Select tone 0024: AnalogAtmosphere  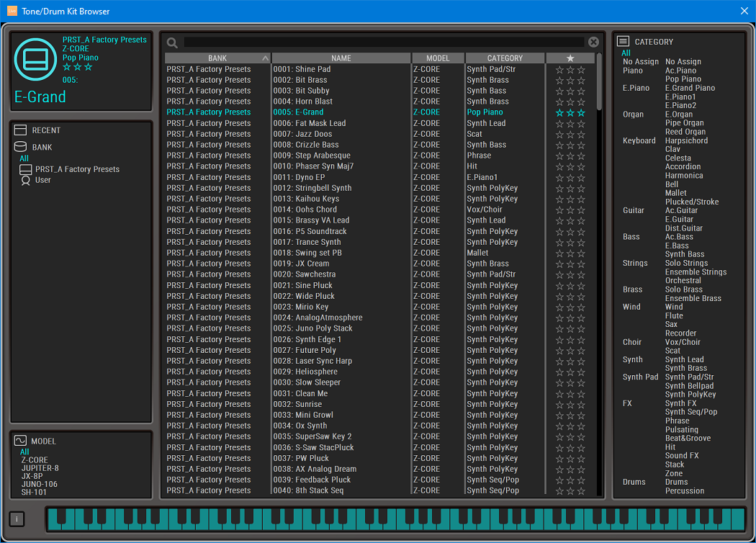pos(318,318)
